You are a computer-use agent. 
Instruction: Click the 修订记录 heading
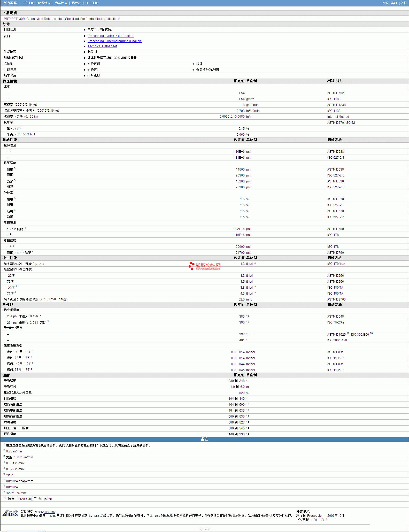(x=303, y=512)
